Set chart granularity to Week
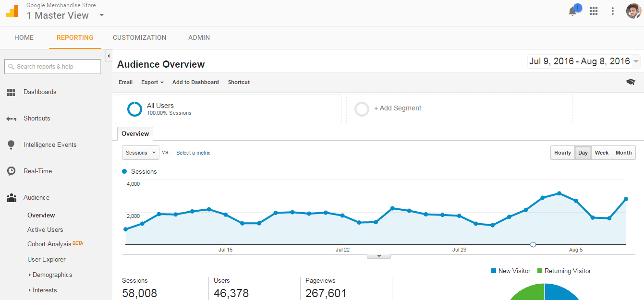The height and width of the screenshot is (300, 644). (x=602, y=153)
